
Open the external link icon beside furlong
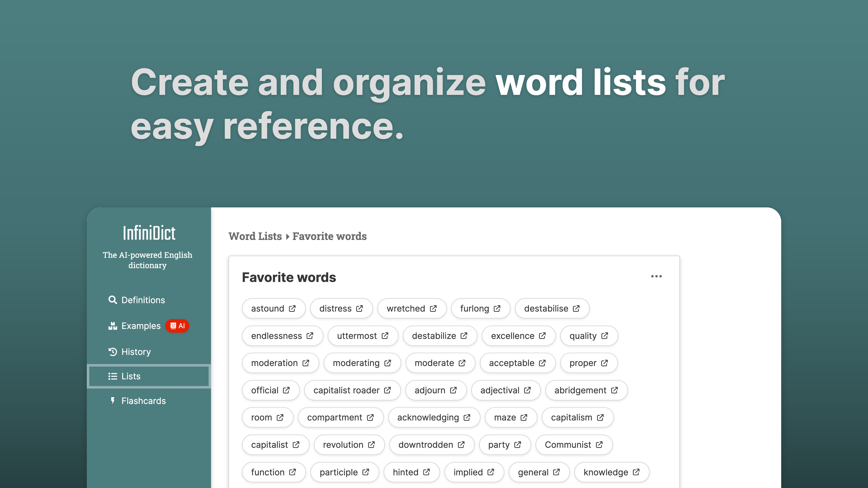pyautogui.click(x=497, y=308)
